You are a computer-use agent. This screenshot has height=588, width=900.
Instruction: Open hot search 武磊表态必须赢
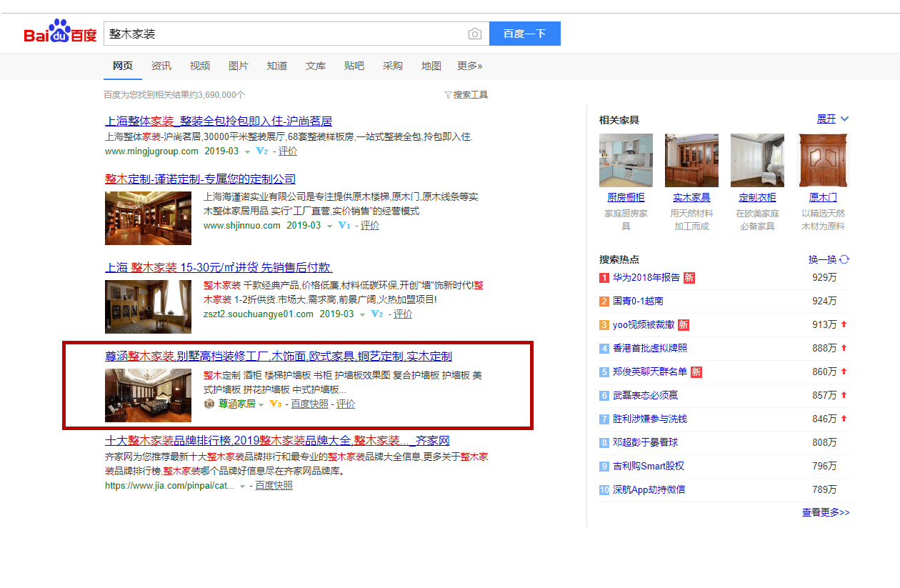pos(646,396)
